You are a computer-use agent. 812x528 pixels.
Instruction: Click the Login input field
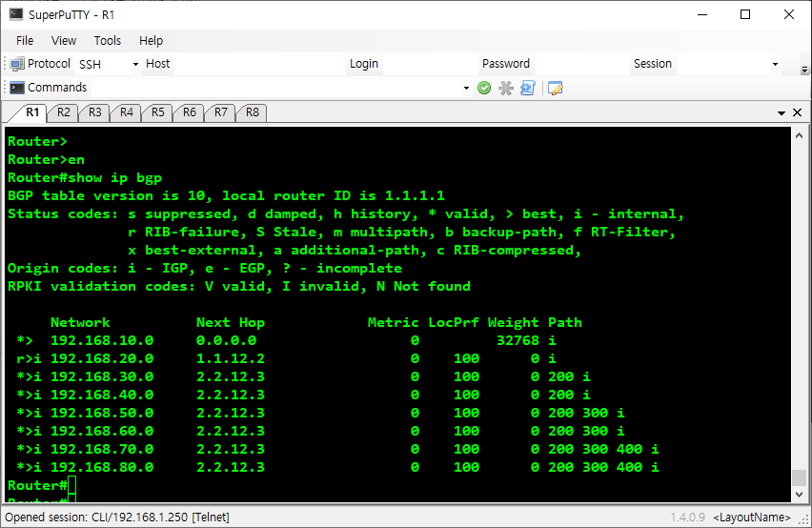click(429, 64)
